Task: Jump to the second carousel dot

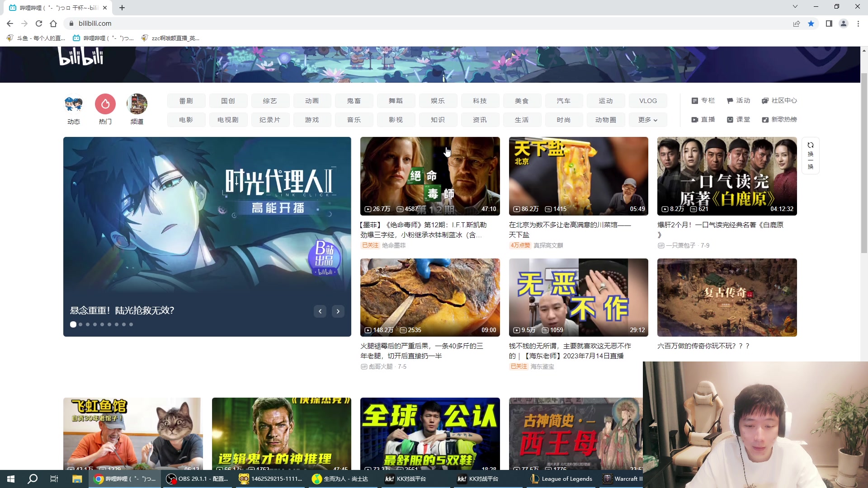Action: pos(80,324)
